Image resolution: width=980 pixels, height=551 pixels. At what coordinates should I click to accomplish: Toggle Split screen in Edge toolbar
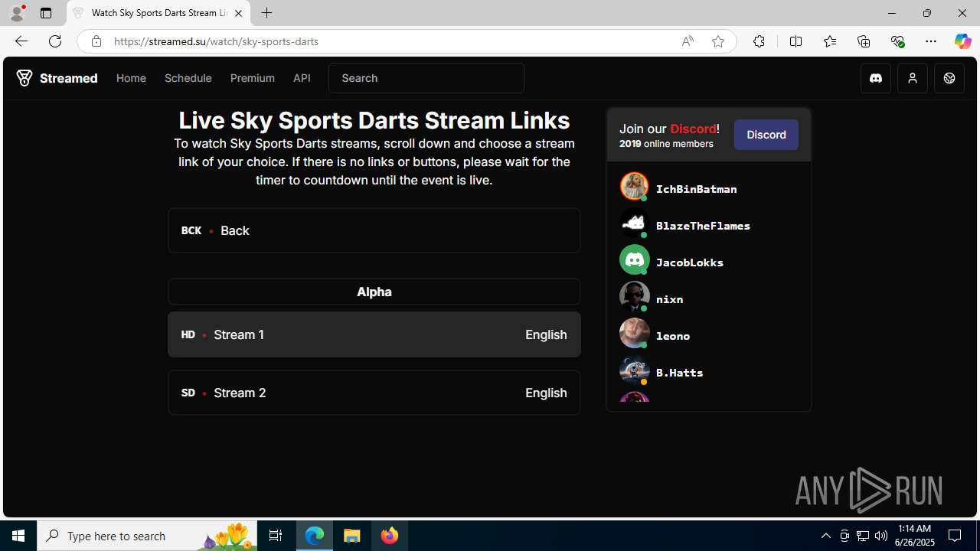[796, 41]
